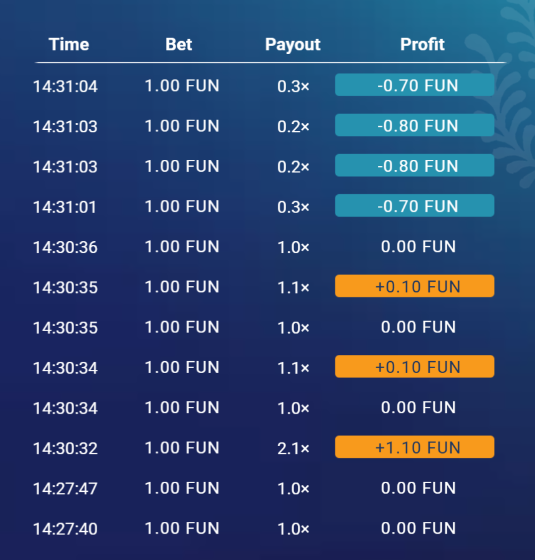Select the 14:31:04 bet row time
The image size is (535, 560).
click(x=65, y=86)
